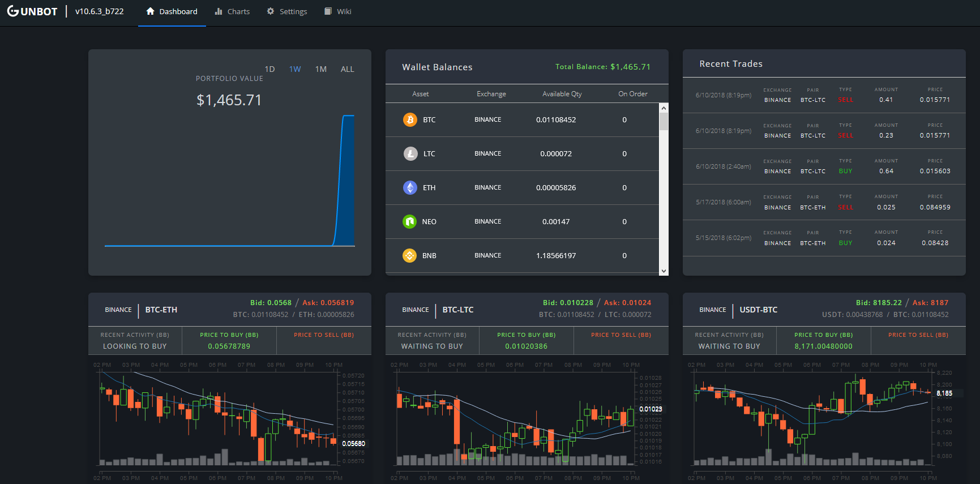Click the Ask: 0.056819 value
Screen dimensions: 980x484
tap(328, 303)
